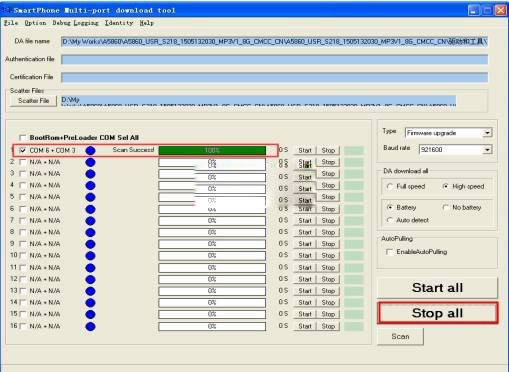This screenshot has width=509, height=372.
Task: Click the blue status indicator in row 4
Action: pos(90,185)
